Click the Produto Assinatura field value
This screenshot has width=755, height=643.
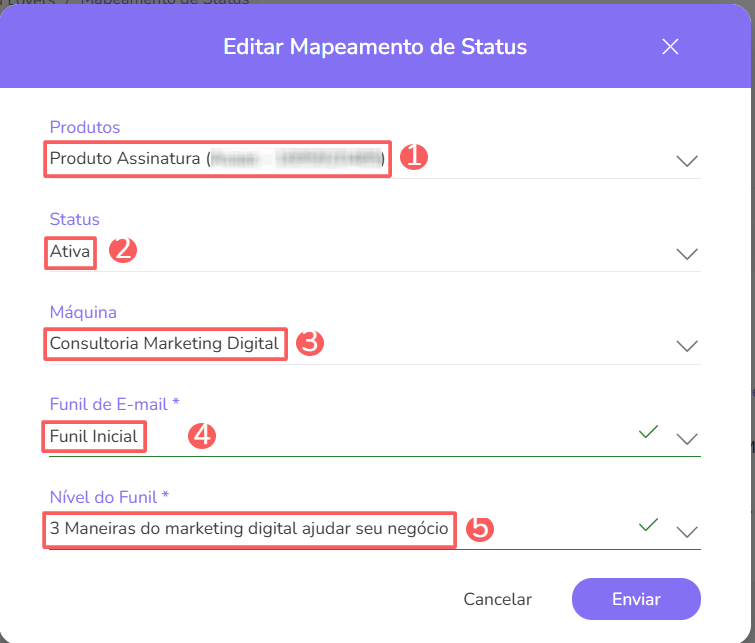click(x=217, y=159)
